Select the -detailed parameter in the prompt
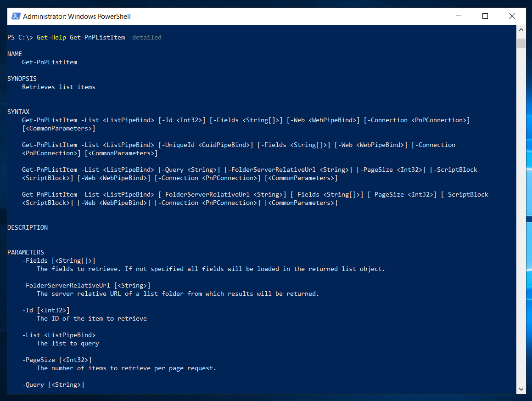 click(x=145, y=37)
